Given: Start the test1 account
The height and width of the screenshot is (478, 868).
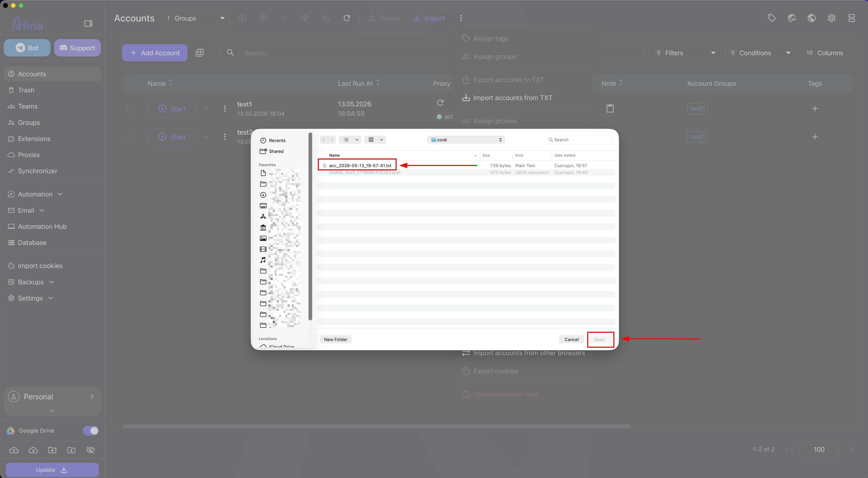Looking at the screenshot, I should 172,108.
